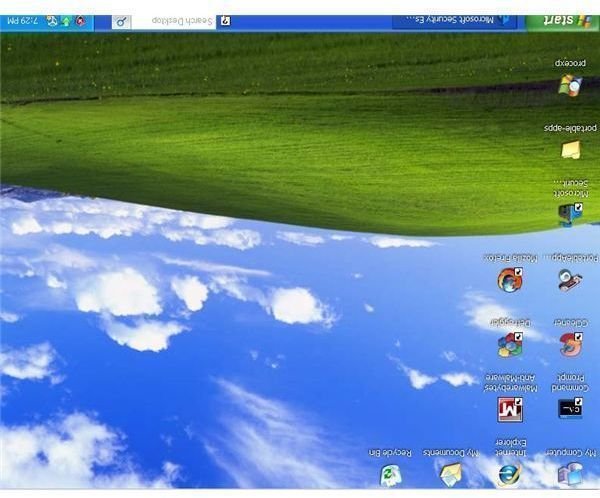This screenshot has height=498, width=600.
Task: Select the CCleaner desktop shortcut
Action: coord(571,344)
